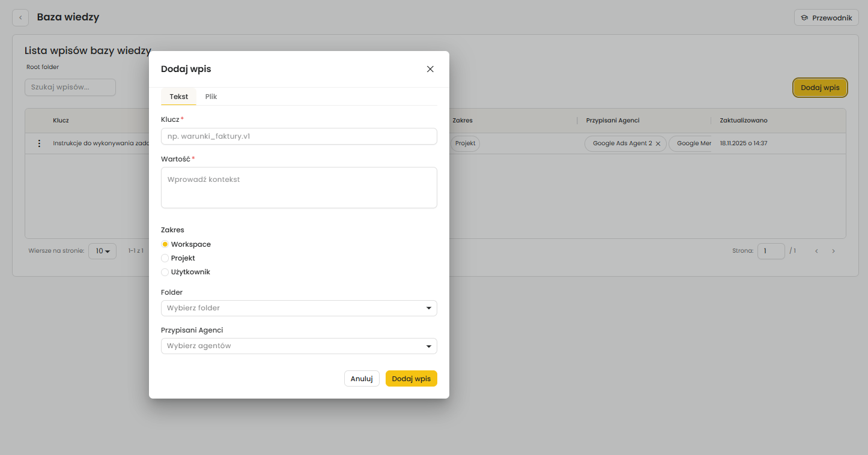Focus the Klucz input field
Image resolution: width=868 pixels, height=455 pixels.
point(299,136)
